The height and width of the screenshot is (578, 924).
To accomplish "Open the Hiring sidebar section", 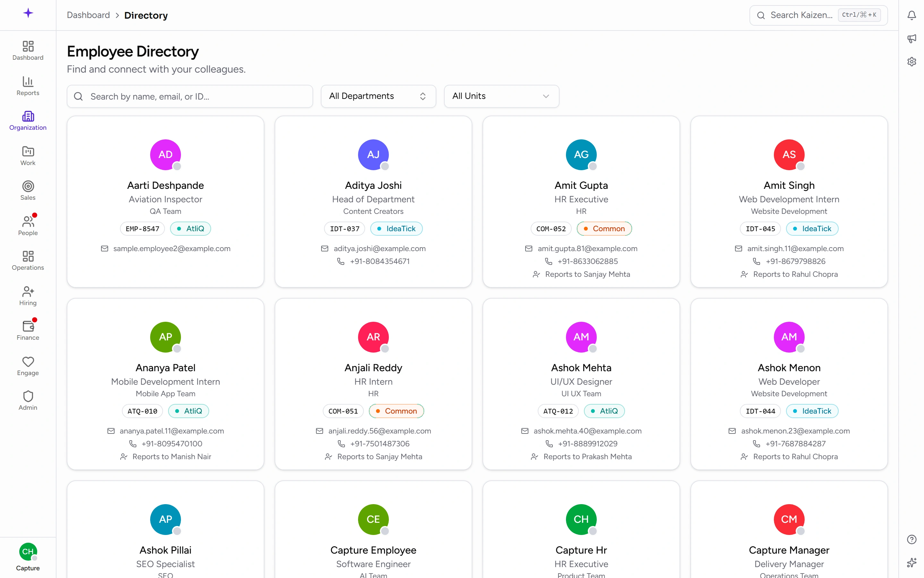I will 28,296.
